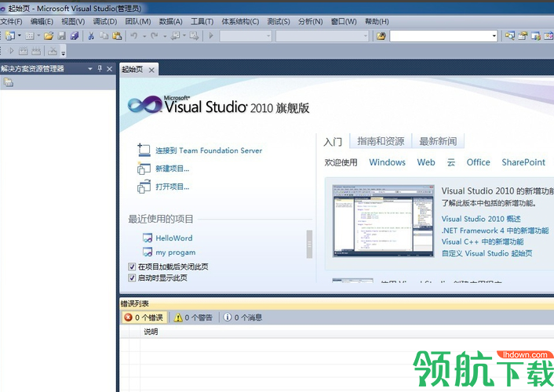Click the Navigate Forward icon
Screen dimensions: 554x392
pyautogui.click(x=194, y=35)
